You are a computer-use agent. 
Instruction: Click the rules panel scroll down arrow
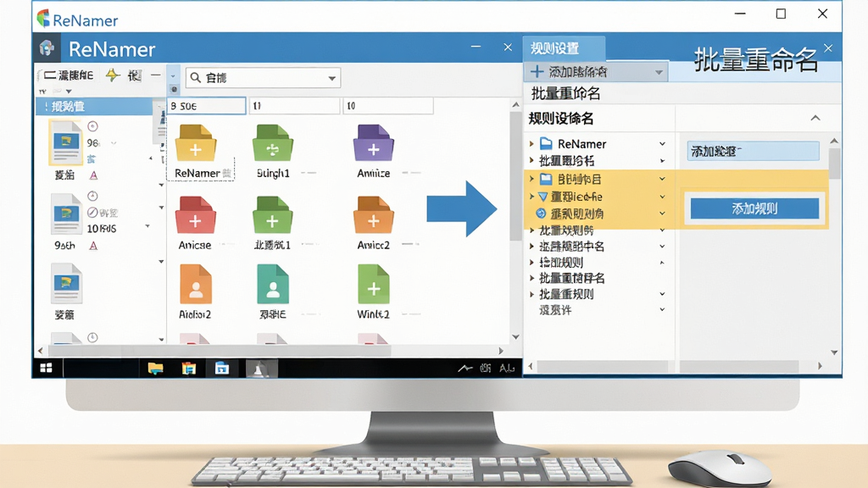[834, 352]
